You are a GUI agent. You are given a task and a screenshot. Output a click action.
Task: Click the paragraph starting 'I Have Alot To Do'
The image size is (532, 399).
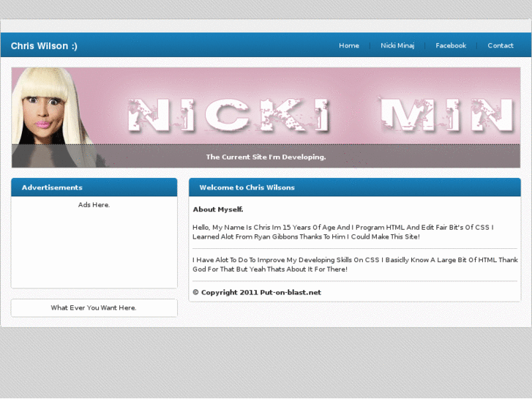click(x=355, y=264)
